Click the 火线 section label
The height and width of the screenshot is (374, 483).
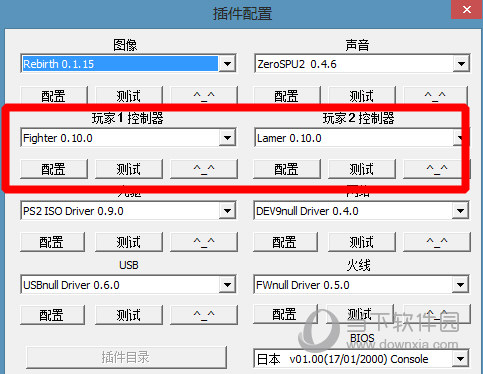(x=359, y=265)
